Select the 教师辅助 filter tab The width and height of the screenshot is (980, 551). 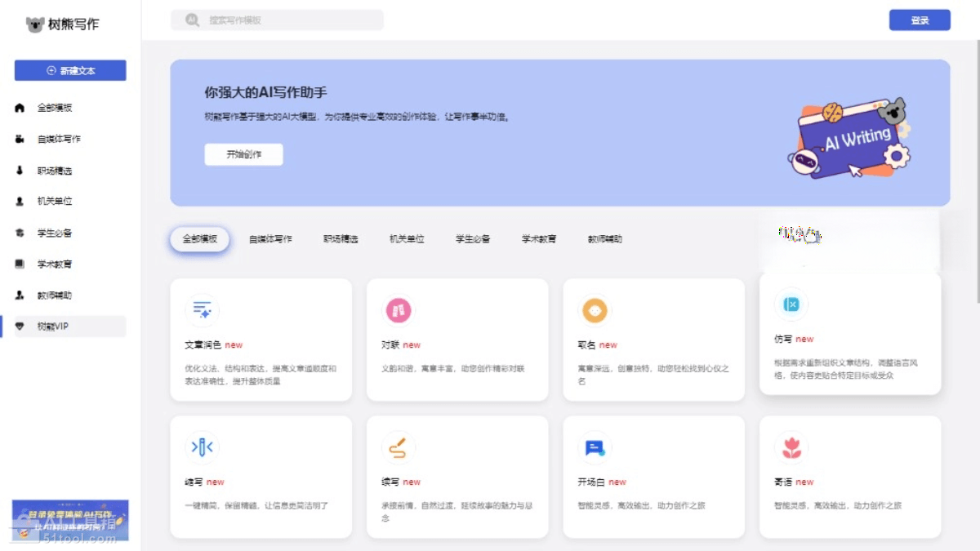[605, 239]
